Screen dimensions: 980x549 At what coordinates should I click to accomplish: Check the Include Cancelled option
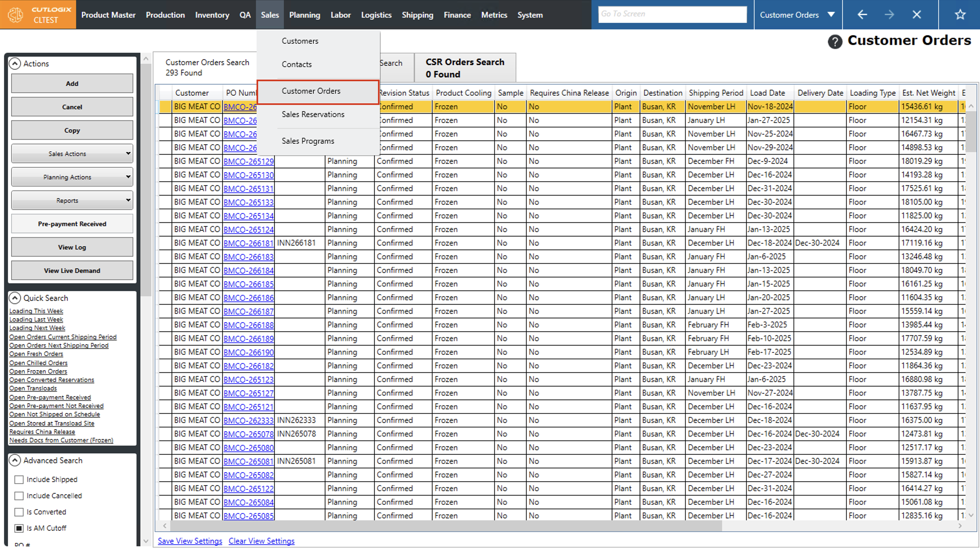pyautogui.click(x=19, y=496)
